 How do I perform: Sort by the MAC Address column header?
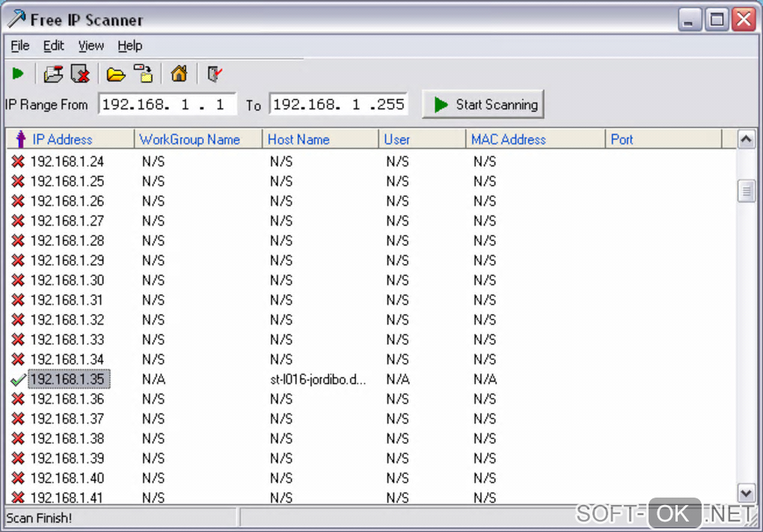pyautogui.click(x=536, y=139)
